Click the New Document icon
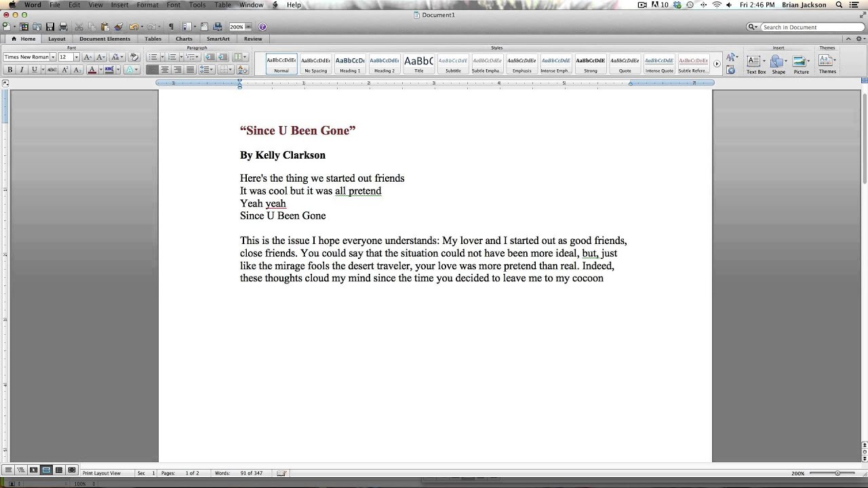Viewport: 868px width, 488px height. (x=7, y=27)
